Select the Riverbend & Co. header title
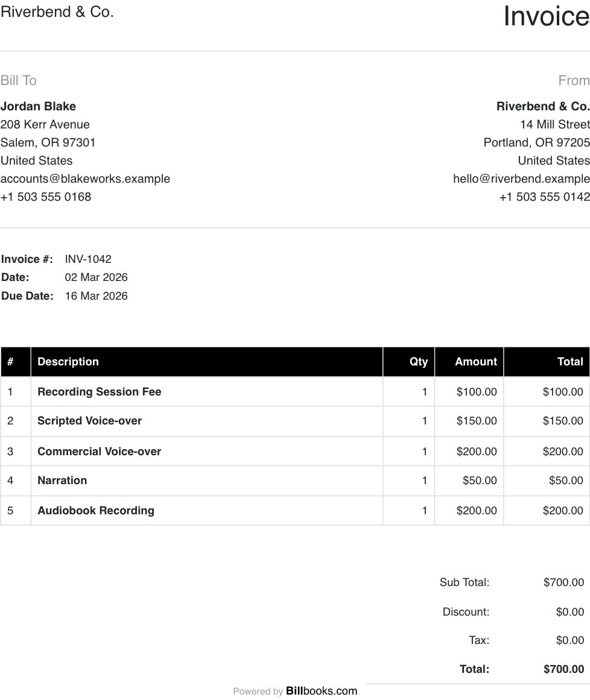The width and height of the screenshot is (590, 700). tap(57, 11)
